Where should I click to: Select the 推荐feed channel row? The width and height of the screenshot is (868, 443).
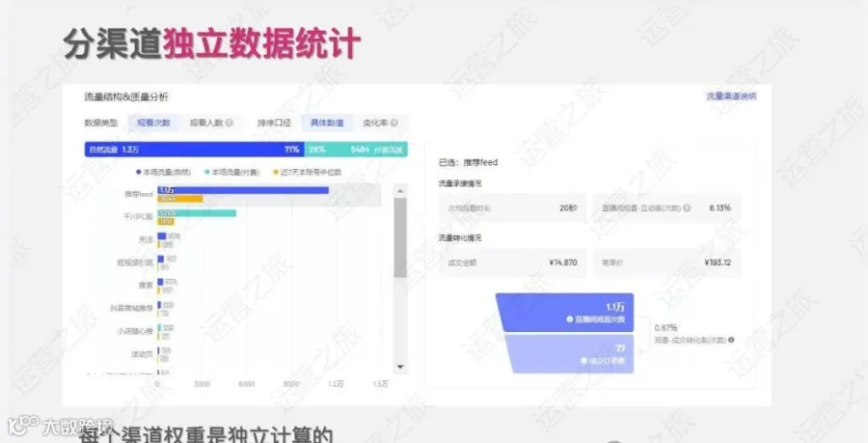pos(252,194)
